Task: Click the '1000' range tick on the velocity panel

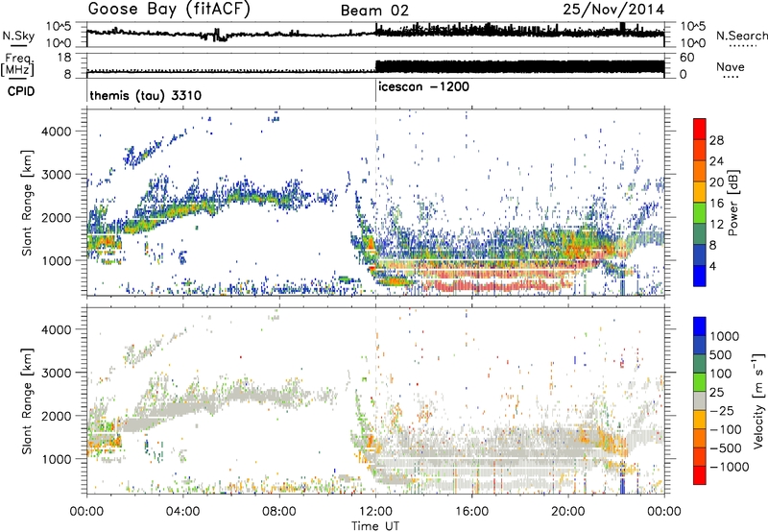Action: click(x=56, y=459)
